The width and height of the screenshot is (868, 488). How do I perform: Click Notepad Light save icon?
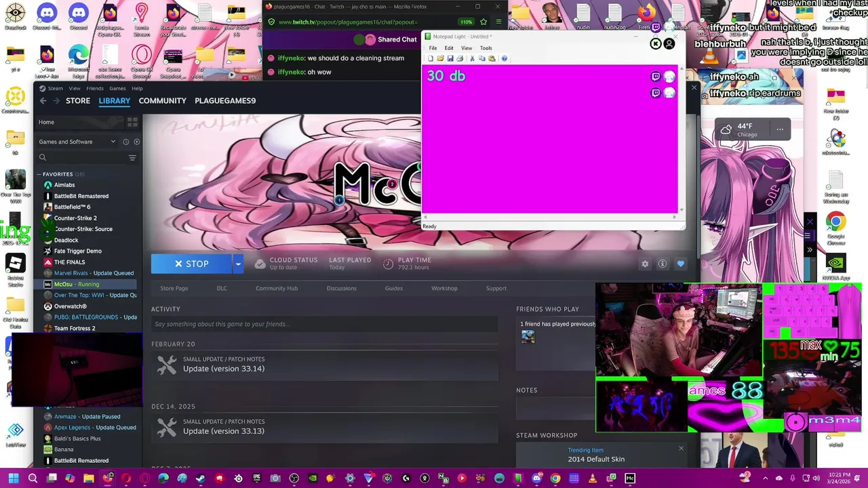tap(450, 59)
